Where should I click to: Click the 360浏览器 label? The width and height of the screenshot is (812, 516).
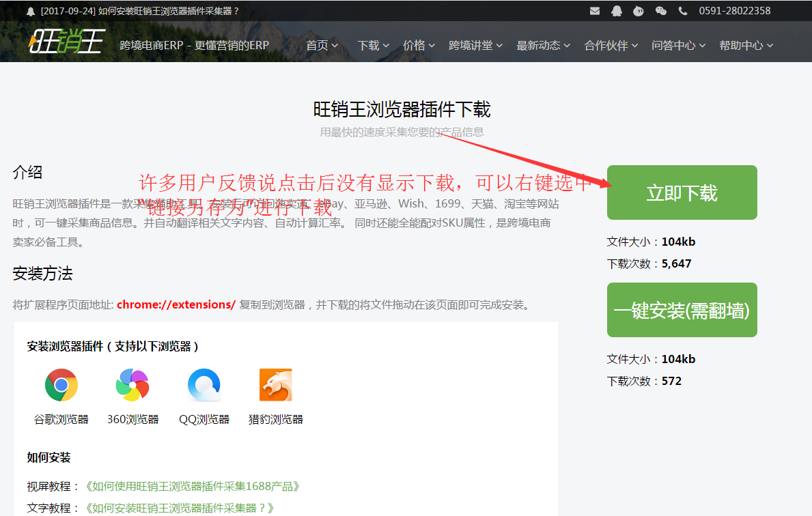click(132, 419)
